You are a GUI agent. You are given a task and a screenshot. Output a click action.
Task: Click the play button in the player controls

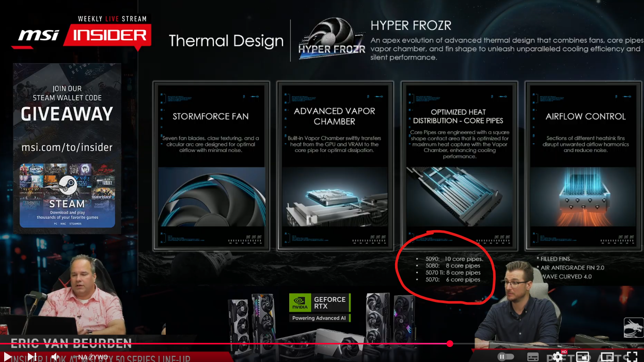coord(7,356)
